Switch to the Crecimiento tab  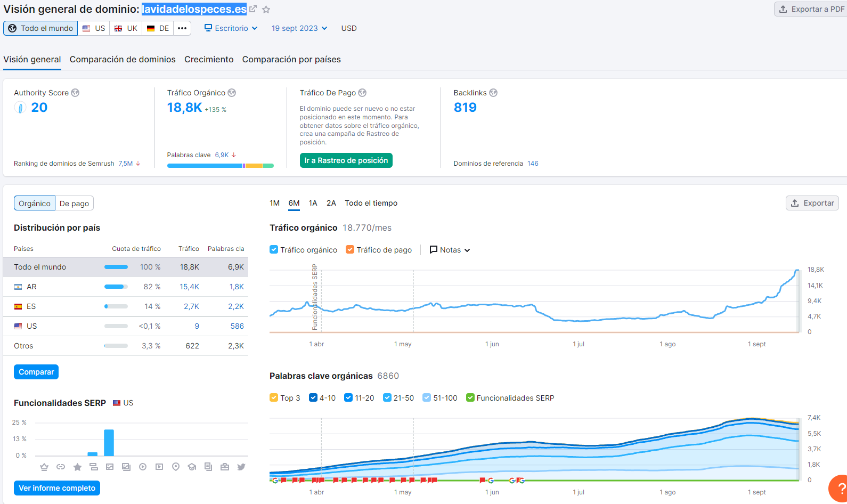pyautogui.click(x=209, y=59)
